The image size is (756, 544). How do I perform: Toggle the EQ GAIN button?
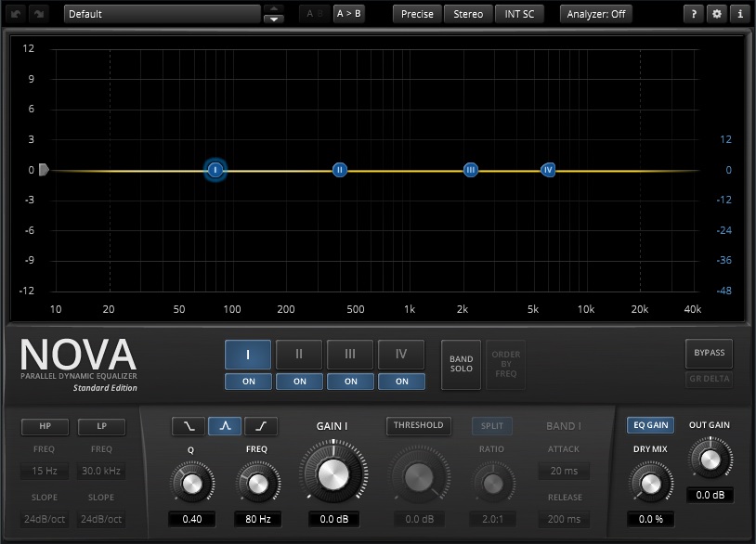[650, 425]
